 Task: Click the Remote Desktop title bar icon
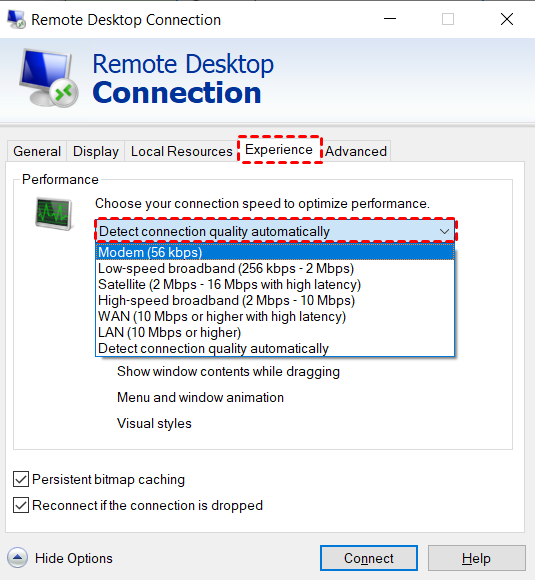(16, 19)
